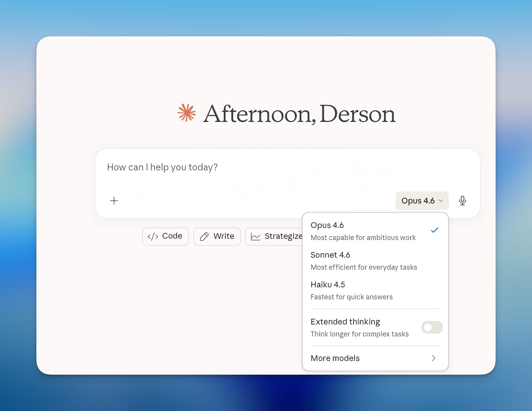The image size is (532, 411).
Task: Click the microphone voice input icon
Action: point(462,200)
